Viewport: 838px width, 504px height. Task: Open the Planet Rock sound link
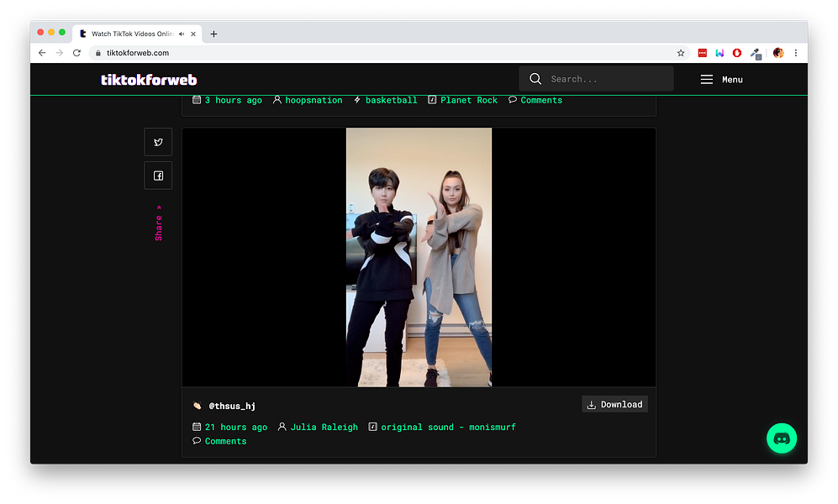click(x=467, y=100)
